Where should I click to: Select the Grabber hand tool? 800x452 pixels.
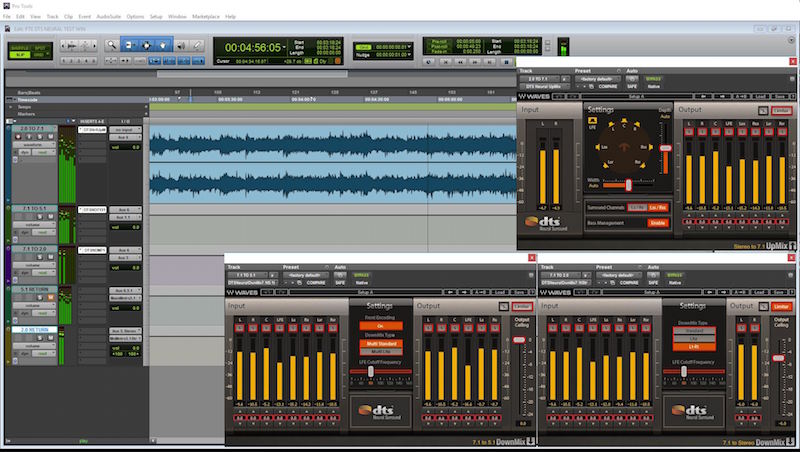coord(163,45)
